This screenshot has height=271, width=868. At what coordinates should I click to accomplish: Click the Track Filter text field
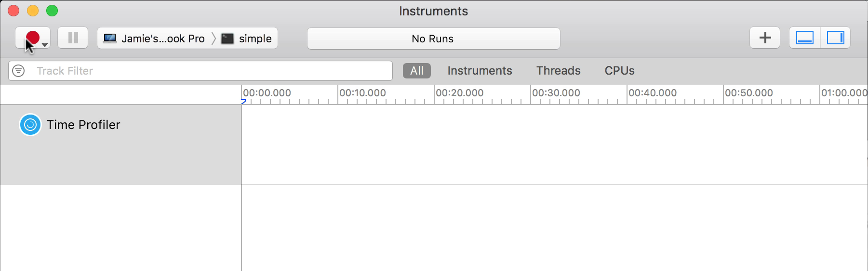[x=200, y=71]
